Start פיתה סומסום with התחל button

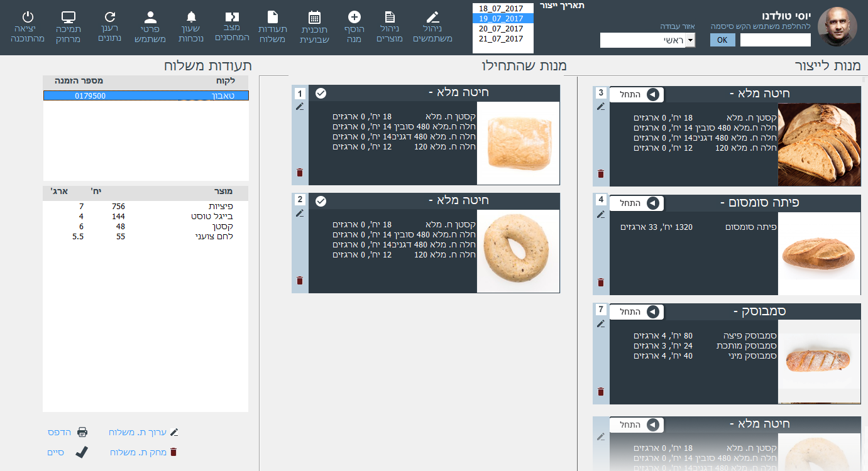tap(637, 203)
